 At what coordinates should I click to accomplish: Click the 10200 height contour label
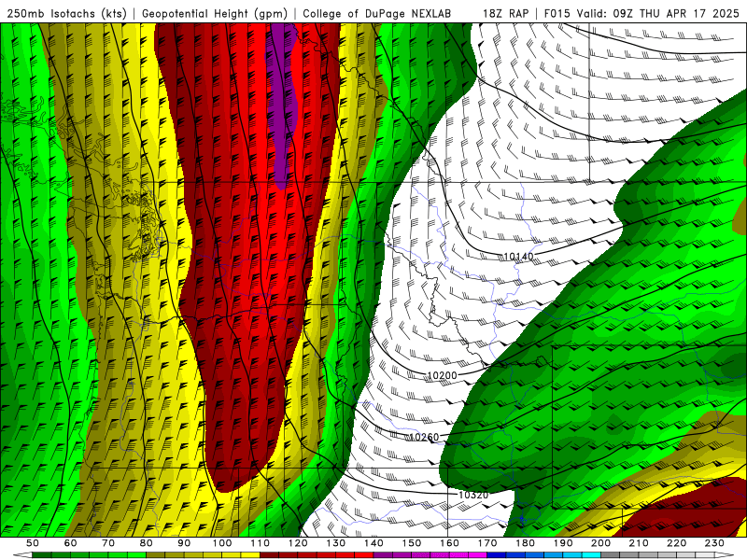tap(442, 376)
